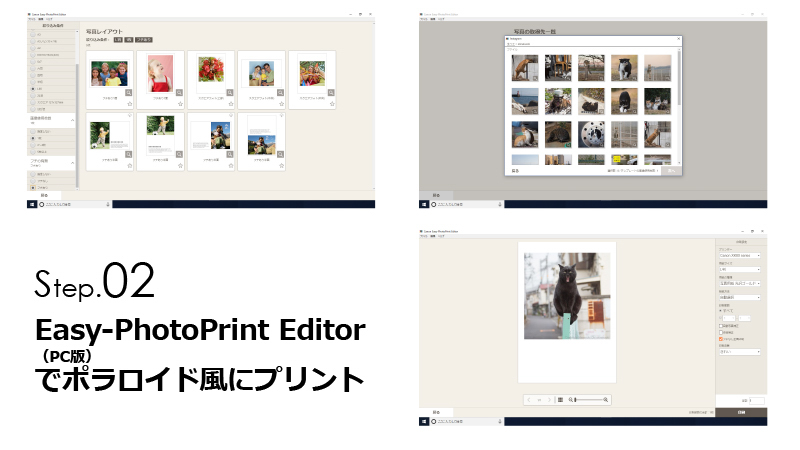Screen dimensions: 800x450
Task: Click the star on friends-group layout card
Action: coord(332,104)
